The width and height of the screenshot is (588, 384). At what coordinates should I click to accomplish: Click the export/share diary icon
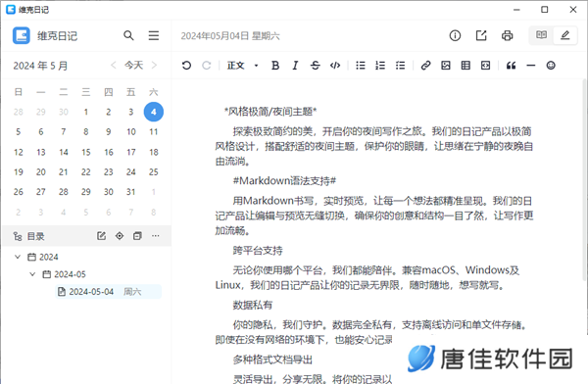(481, 35)
